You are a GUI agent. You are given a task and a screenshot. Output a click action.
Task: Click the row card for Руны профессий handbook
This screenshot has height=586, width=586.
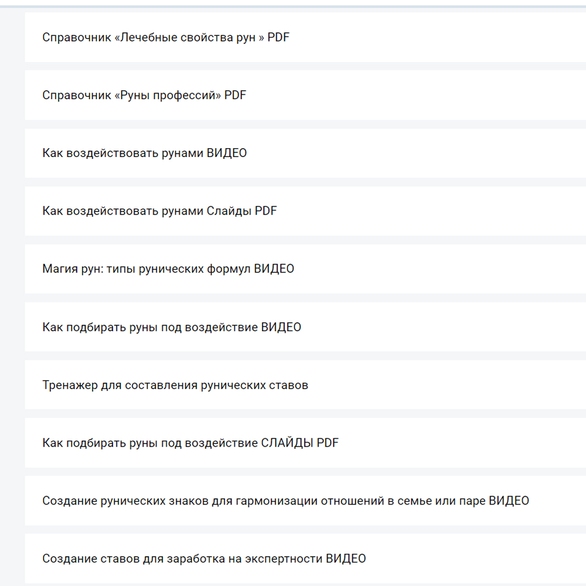[305, 95]
